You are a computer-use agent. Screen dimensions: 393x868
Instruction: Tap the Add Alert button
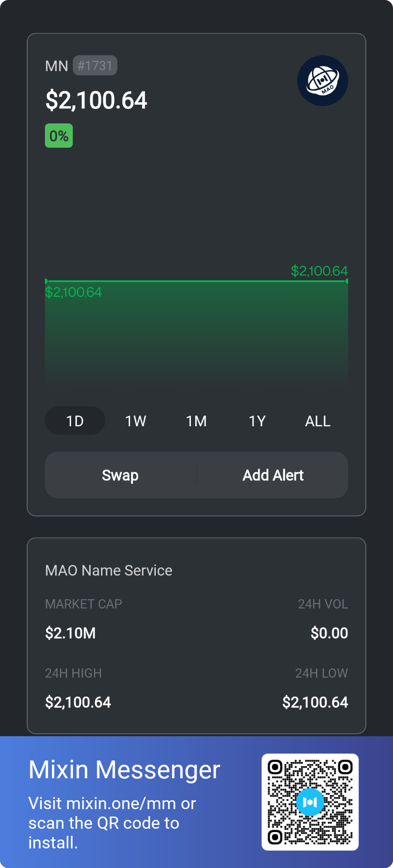point(273,475)
